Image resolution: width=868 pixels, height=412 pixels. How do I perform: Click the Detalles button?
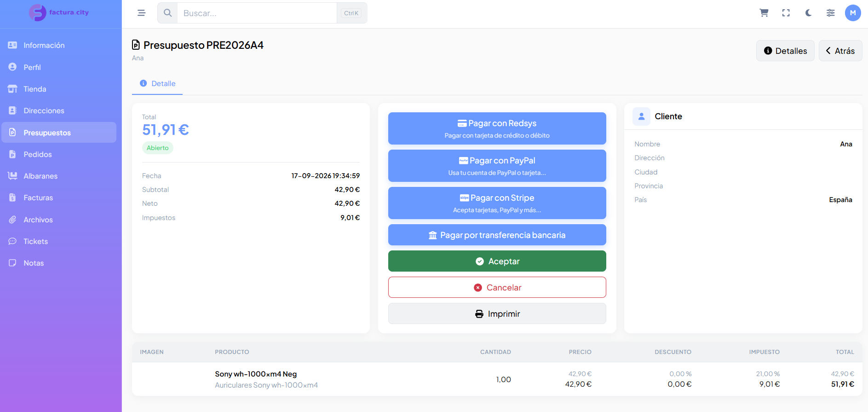point(785,51)
